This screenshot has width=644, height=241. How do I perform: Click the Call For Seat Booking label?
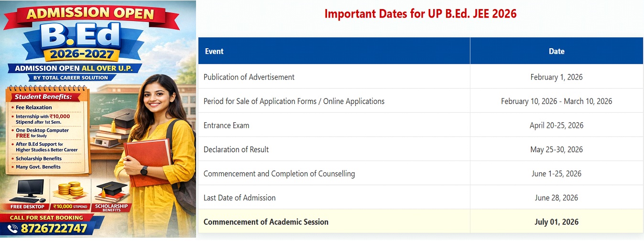tap(46, 218)
